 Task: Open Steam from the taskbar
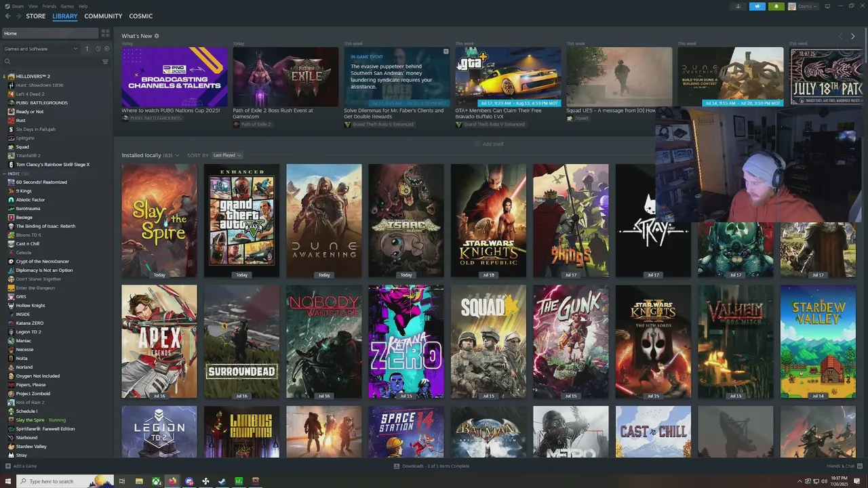(222, 481)
